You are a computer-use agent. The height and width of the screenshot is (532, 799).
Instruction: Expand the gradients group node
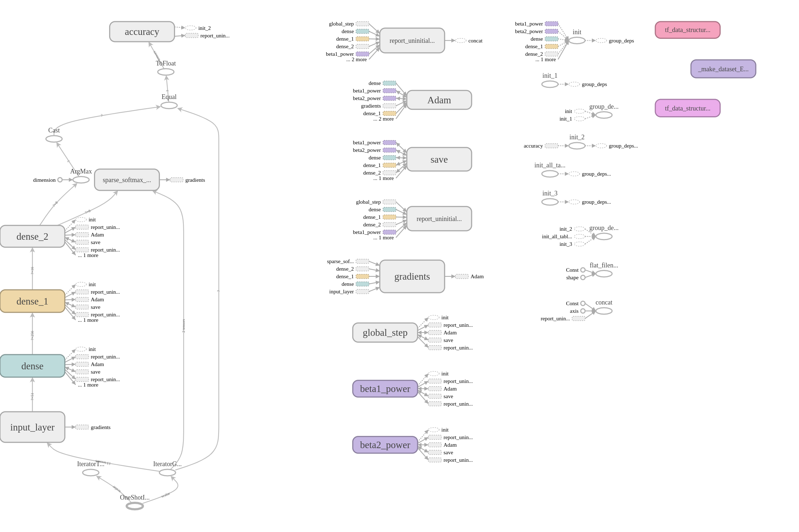(412, 276)
